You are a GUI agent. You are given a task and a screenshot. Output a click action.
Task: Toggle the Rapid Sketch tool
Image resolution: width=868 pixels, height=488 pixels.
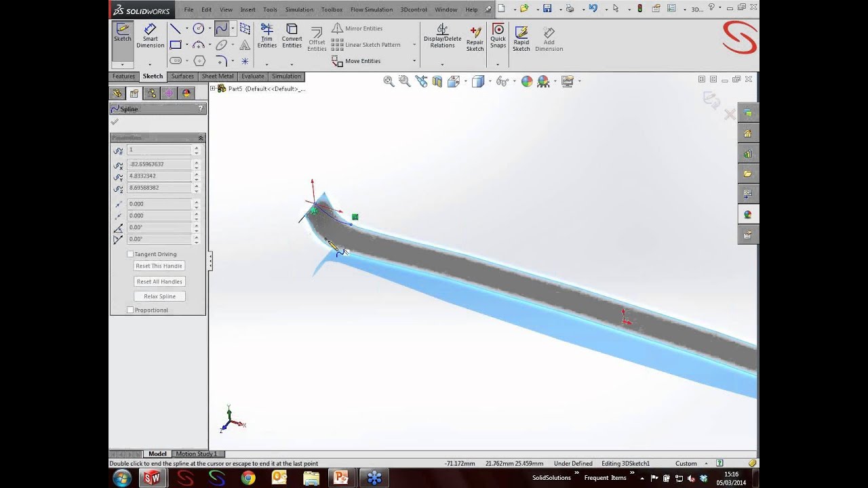[521, 39]
